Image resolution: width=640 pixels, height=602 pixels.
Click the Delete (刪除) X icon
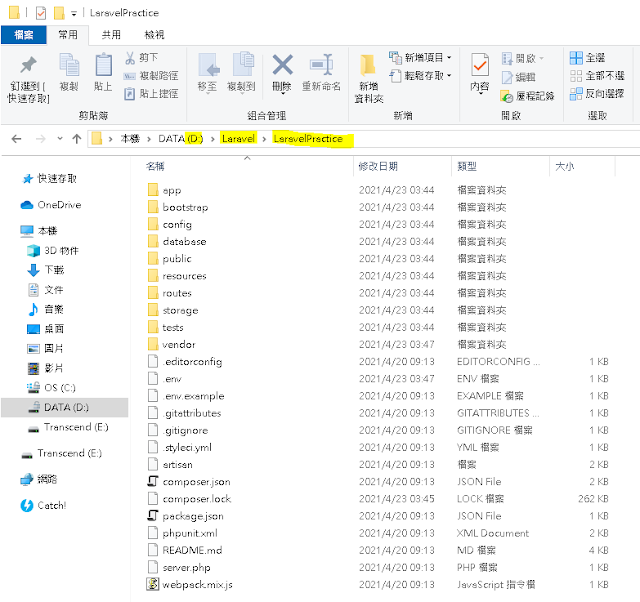tap(282, 65)
